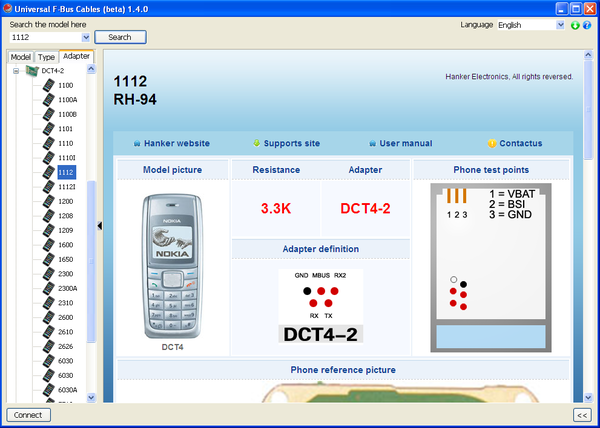The width and height of the screenshot is (600, 428).
Task: Click the Hanker website globe icon
Action: click(x=136, y=144)
